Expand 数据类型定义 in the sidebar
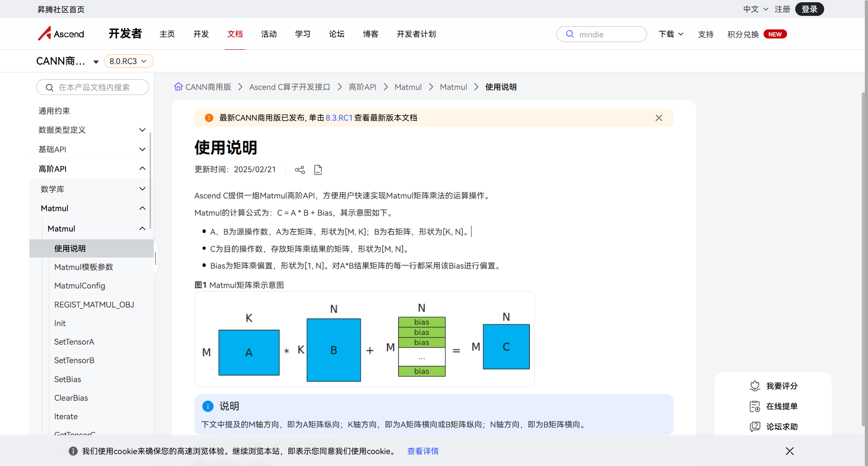The width and height of the screenshot is (868, 466). click(x=142, y=130)
